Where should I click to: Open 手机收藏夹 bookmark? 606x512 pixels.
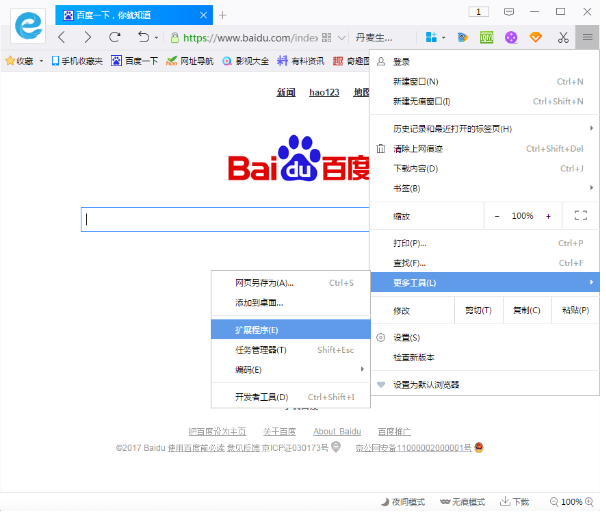(77, 61)
